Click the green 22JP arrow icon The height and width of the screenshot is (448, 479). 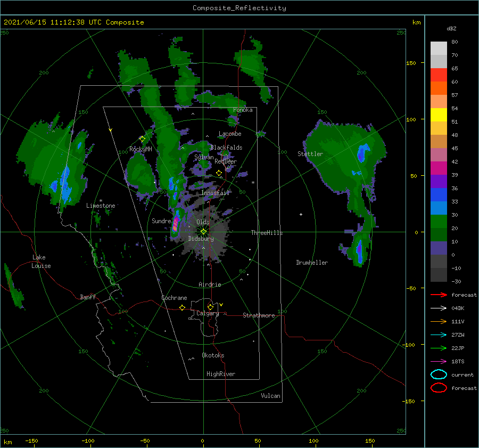click(x=439, y=348)
